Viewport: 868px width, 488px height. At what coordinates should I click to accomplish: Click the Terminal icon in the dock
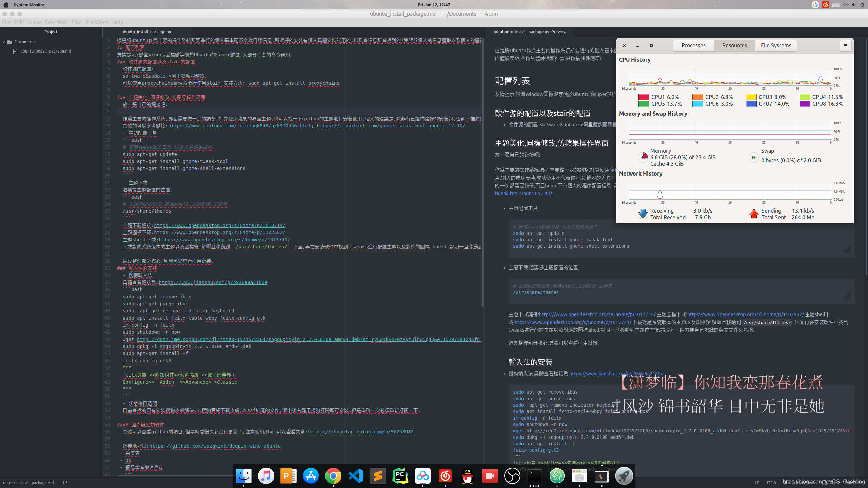point(534,476)
